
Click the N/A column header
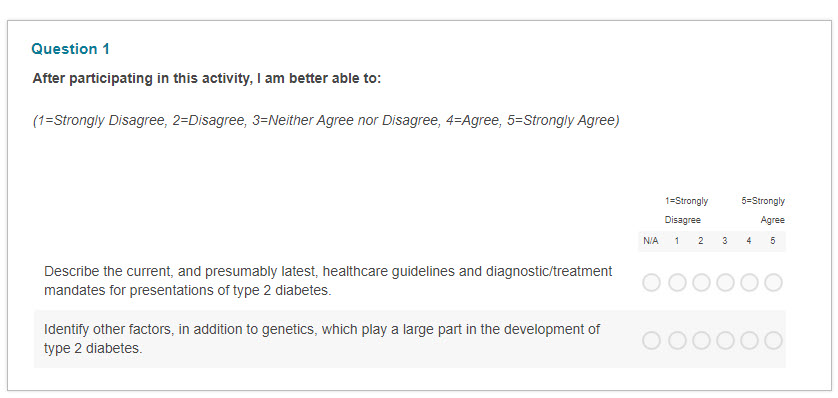(650, 241)
